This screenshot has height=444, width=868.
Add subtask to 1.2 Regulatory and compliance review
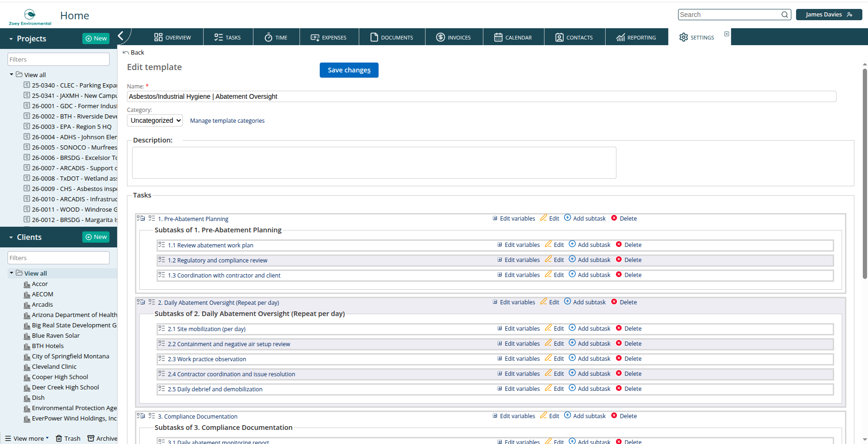(589, 260)
